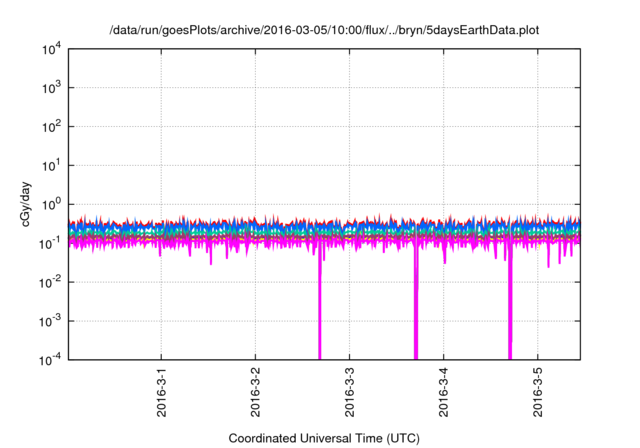Click the 10^1 y-axis tick label

[51, 165]
